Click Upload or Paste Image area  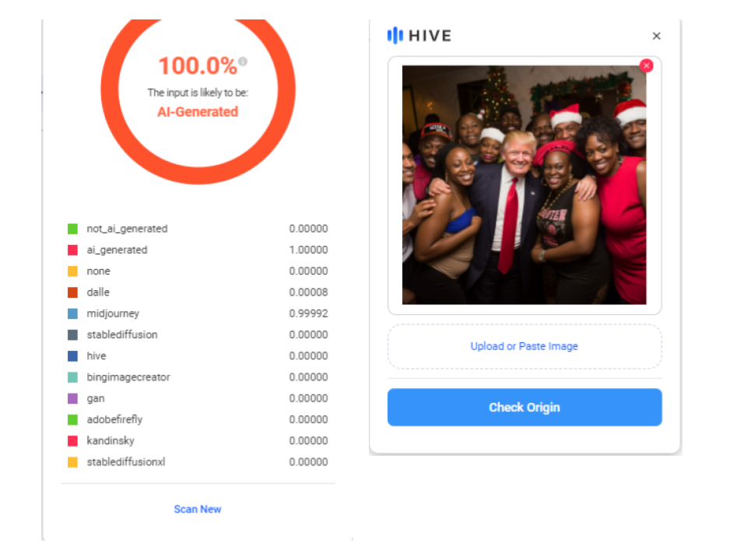coord(524,347)
